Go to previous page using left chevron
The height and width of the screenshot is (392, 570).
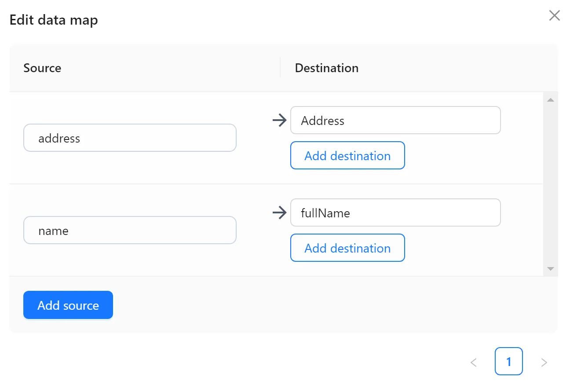tap(474, 362)
